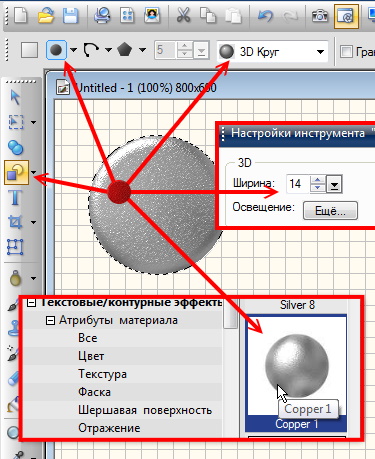Viewport: 375px width, 459px height.
Task: Click the 'Настройки инструмента' panel title
Action: tap(298, 134)
